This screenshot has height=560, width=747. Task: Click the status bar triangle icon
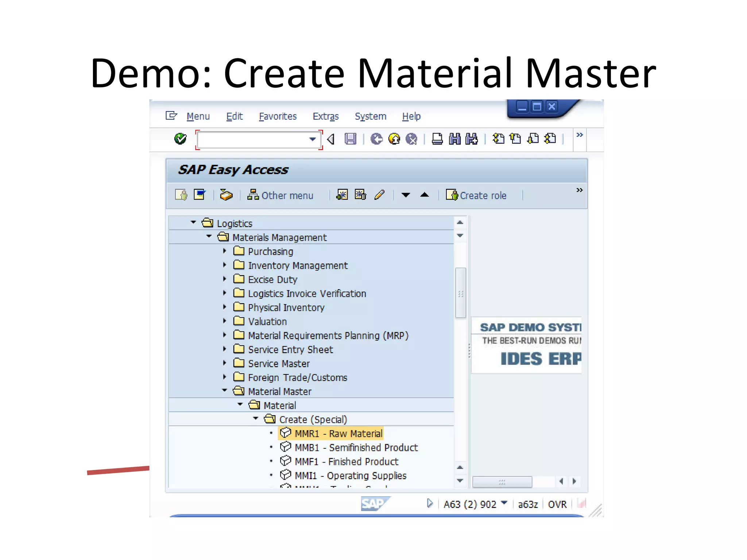[430, 503]
